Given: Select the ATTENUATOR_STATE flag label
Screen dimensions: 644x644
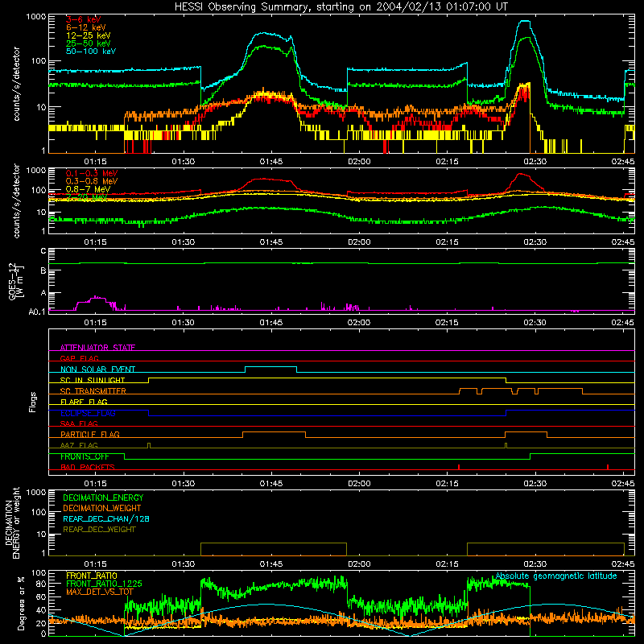Looking at the screenshot, I should (x=97, y=348).
